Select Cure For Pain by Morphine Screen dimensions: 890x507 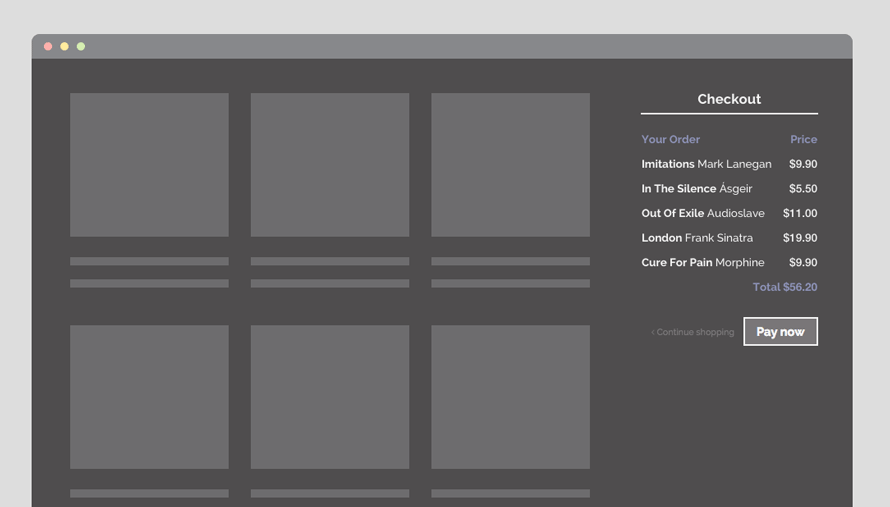pyautogui.click(x=702, y=263)
